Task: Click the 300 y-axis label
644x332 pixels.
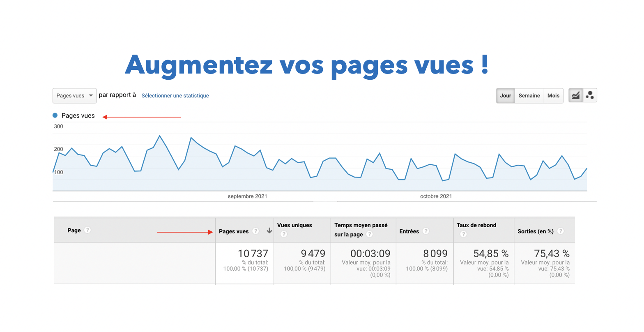Action: (x=58, y=127)
